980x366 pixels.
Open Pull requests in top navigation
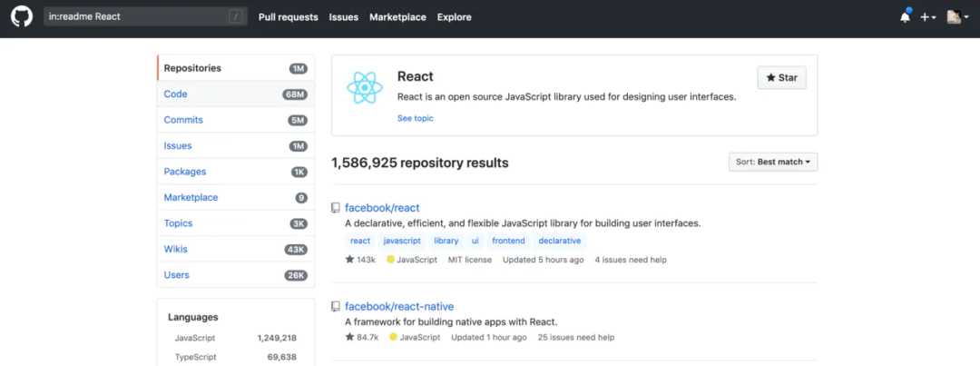click(x=288, y=17)
